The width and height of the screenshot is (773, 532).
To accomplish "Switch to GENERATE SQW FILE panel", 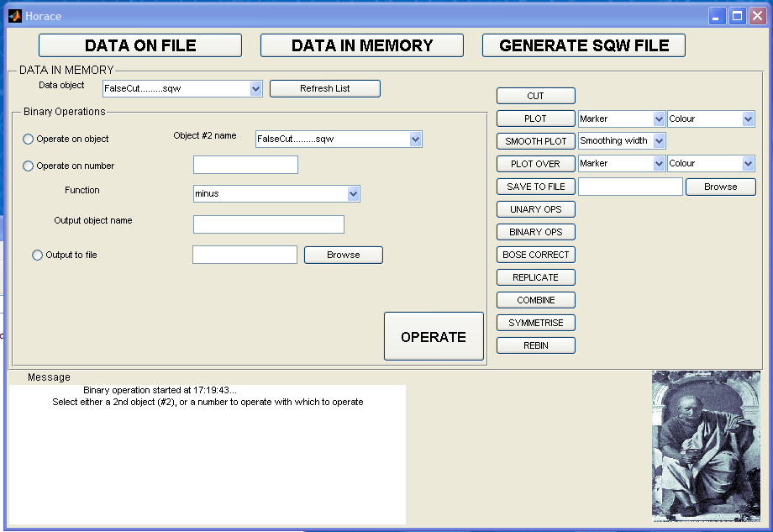I will click(x=584, y=45).
